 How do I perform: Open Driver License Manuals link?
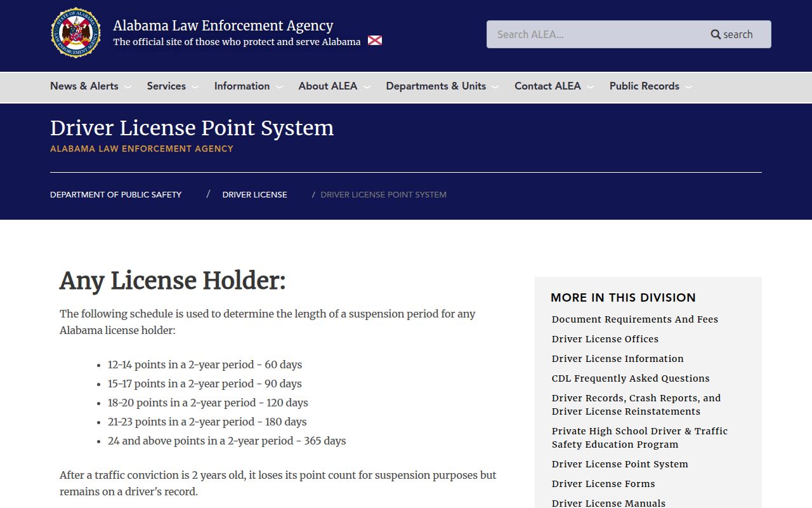(x=609, y=503)
